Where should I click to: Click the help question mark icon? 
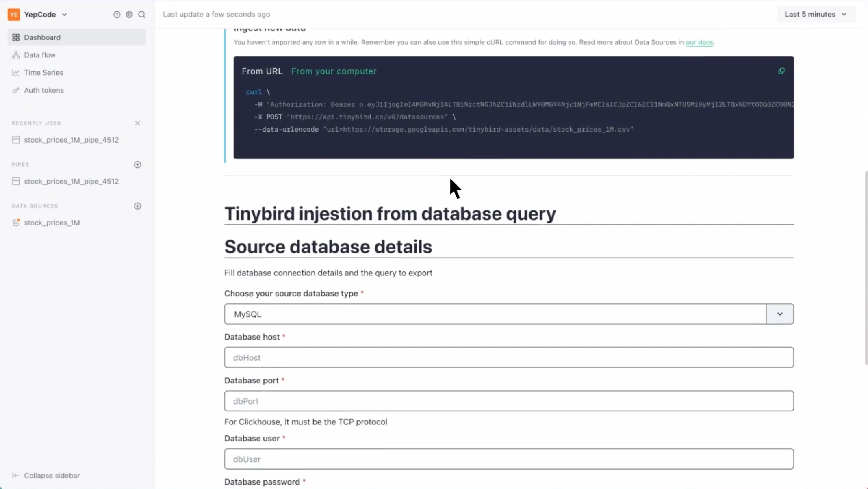[117, 15]
